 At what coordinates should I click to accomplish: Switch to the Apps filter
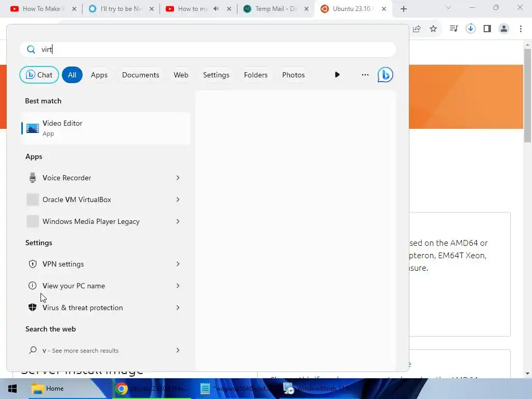click(99, 75)
